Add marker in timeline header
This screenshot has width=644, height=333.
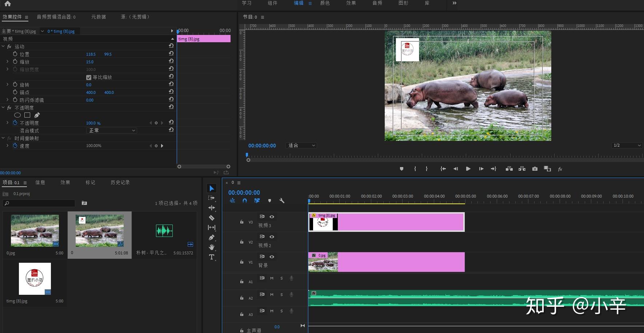click(269, 201)
